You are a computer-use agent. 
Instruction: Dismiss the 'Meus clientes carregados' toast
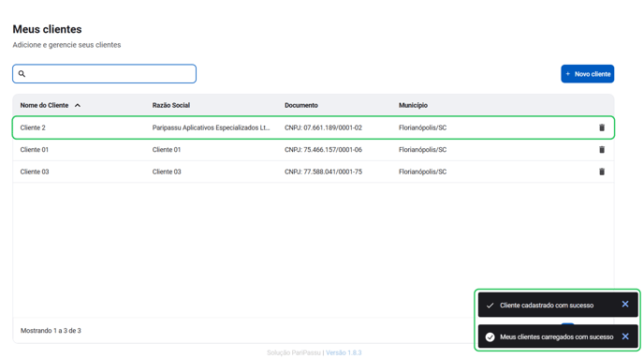click(x=625, y=337)
